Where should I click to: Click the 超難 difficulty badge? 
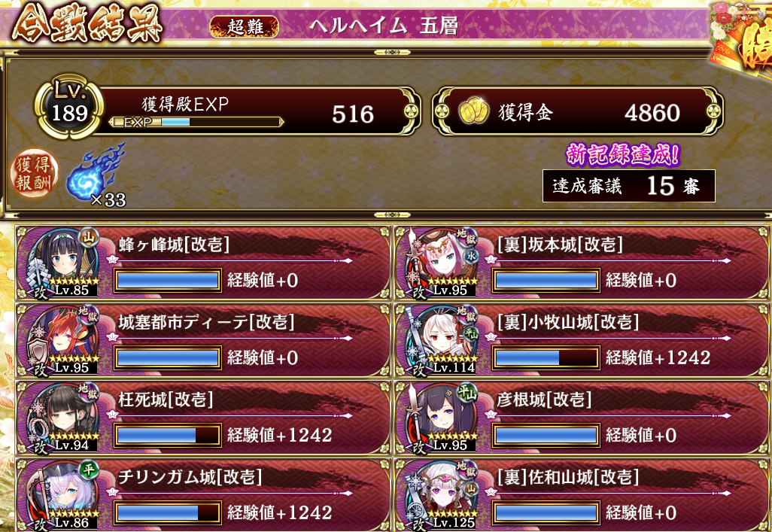pos(245,26)
